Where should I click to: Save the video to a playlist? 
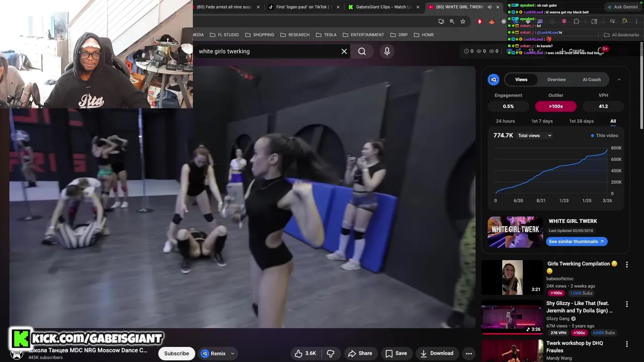click(x=396, y=353)
